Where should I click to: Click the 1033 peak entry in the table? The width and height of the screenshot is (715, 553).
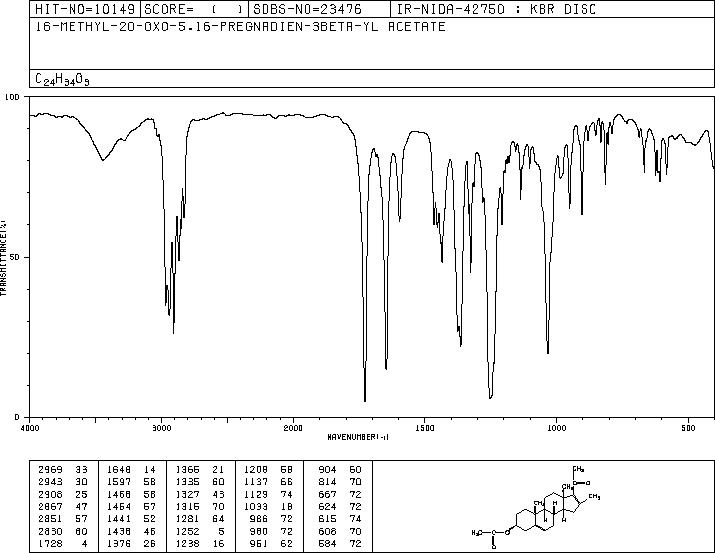coord(268,506)
